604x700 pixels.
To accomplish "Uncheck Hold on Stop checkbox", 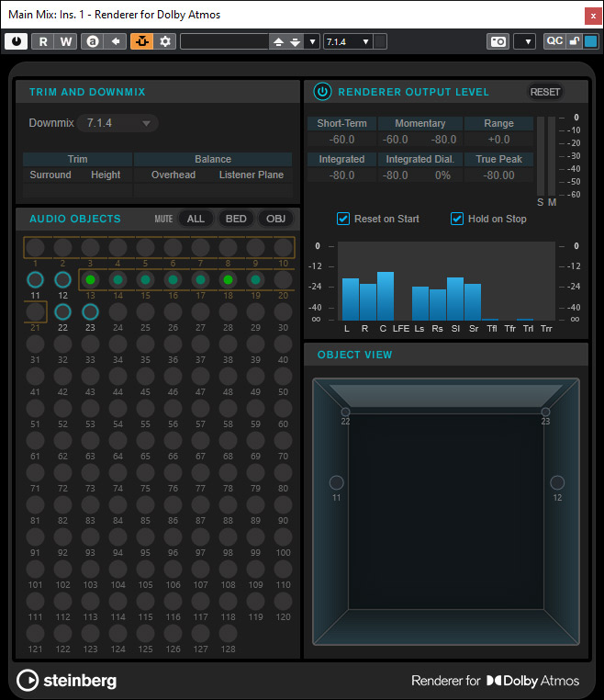I will coord(457,219).
